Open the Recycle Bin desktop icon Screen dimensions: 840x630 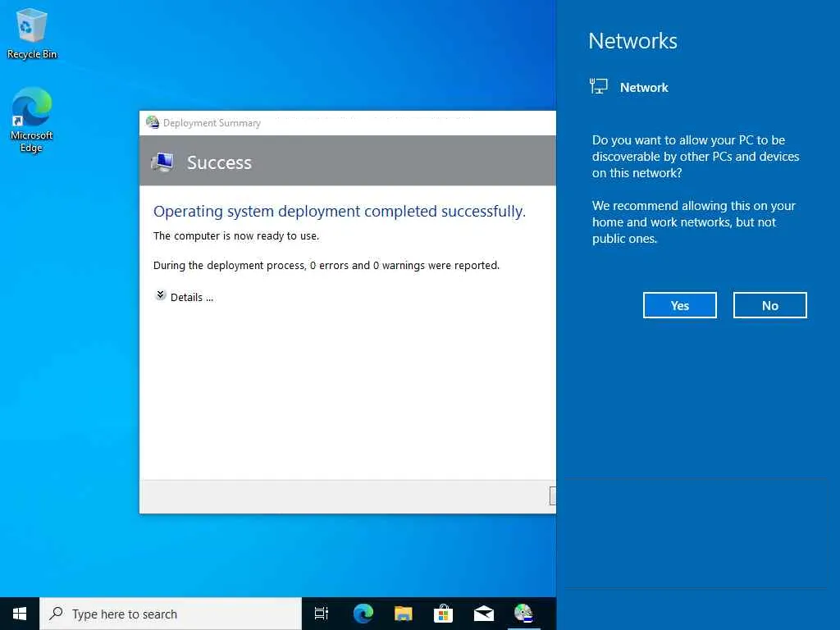[x=32, y=34]
